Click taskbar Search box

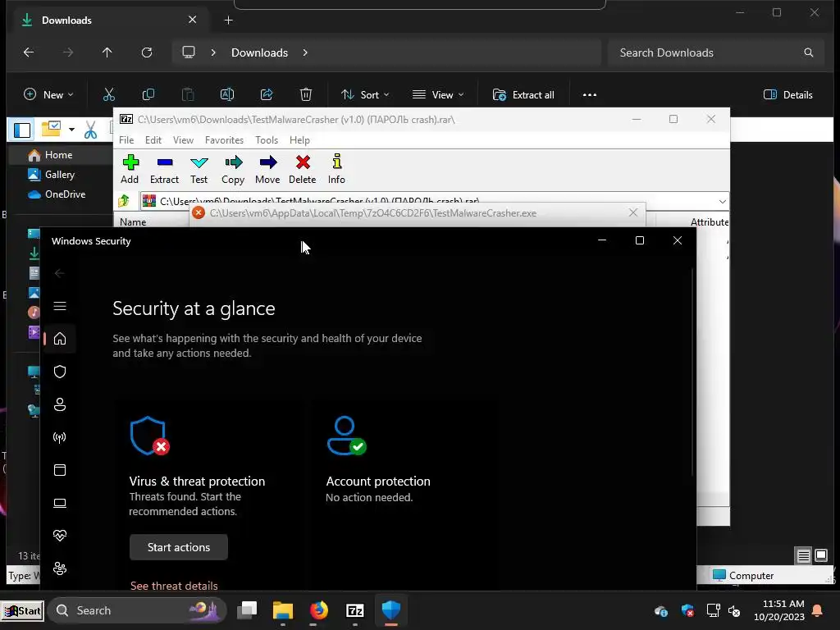pyautogui.click(x=137, y=610)
